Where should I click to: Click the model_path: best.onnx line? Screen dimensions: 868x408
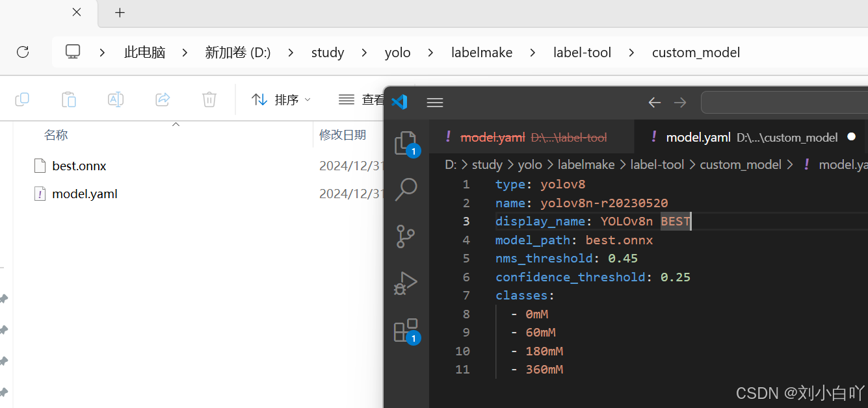coord(574,240)
